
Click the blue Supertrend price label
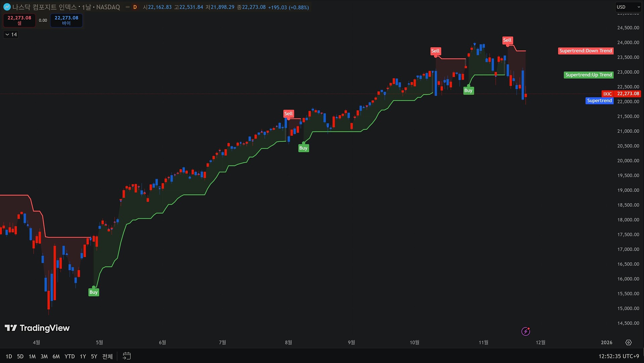599,101
